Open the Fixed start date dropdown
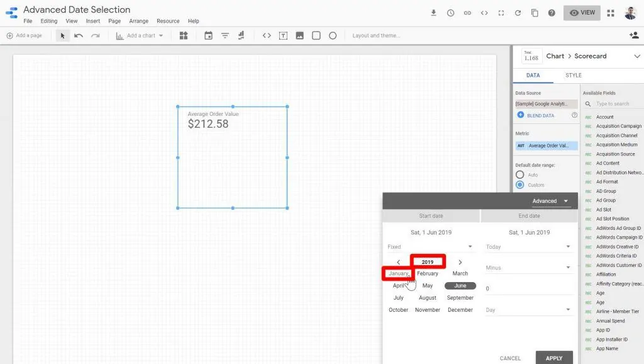The image size is (644, 364). [431, 247]
